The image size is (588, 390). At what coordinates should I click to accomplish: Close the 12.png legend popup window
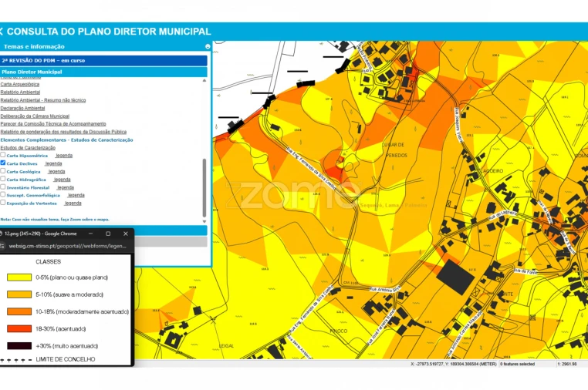point(125,234)
